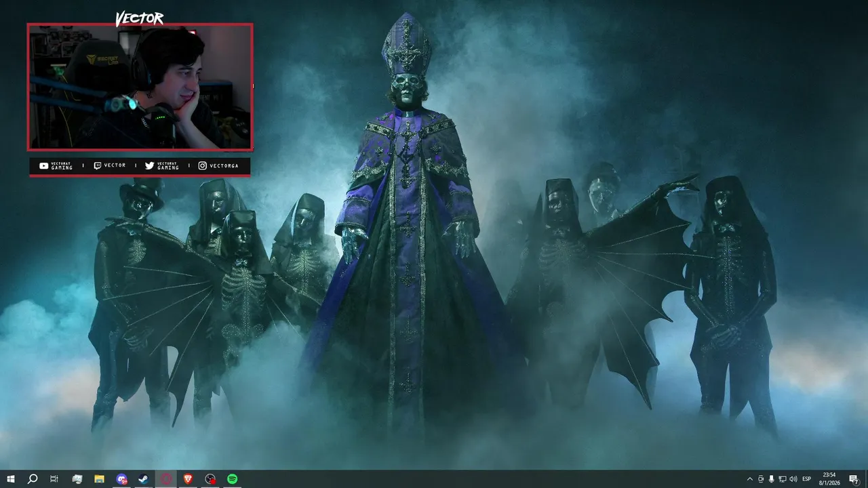868x488 pixels.
Task: Open Brave browser from the taskbar
Action: coord(188,479)
